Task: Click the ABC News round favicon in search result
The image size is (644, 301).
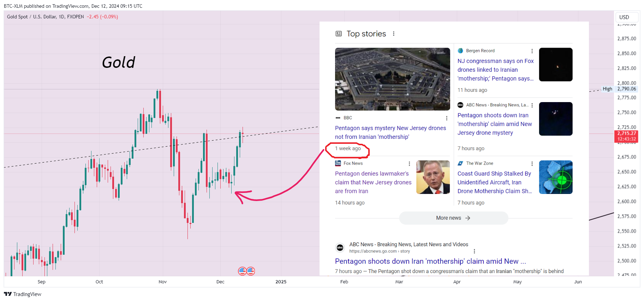Action: (340, 248)
